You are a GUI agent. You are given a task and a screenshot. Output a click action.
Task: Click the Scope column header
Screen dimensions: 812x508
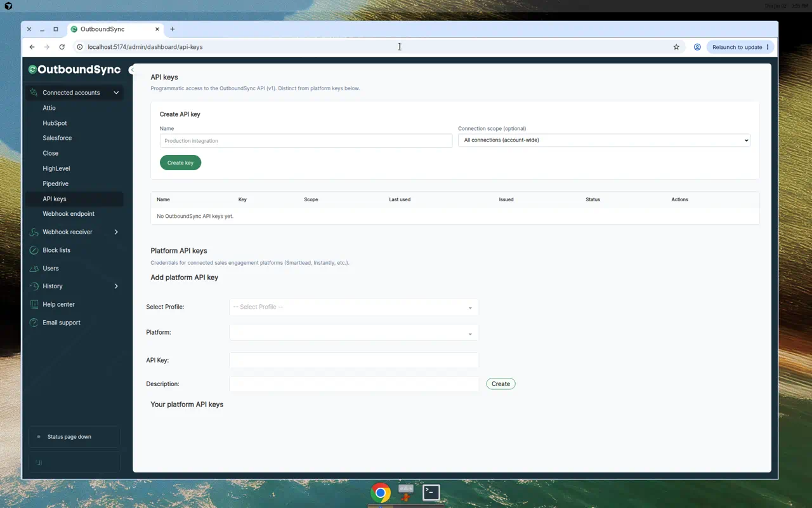coord(311,199)
